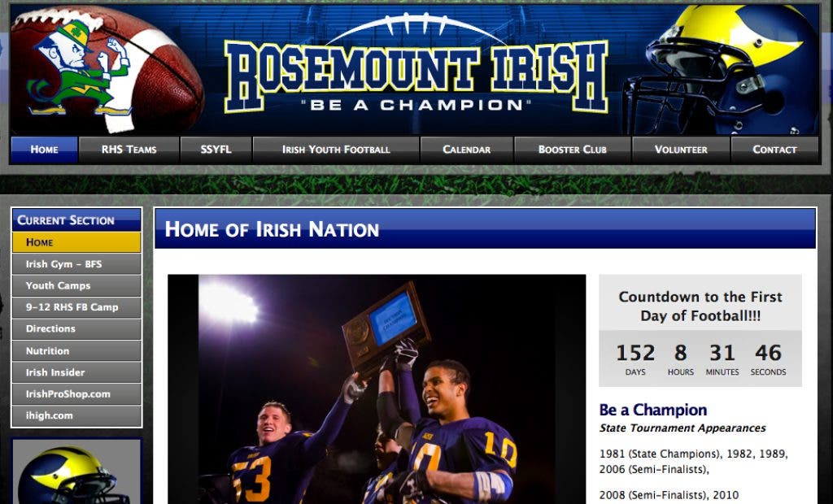
Task: Open the sidebar helmet thumbnail
Action: 76,472
